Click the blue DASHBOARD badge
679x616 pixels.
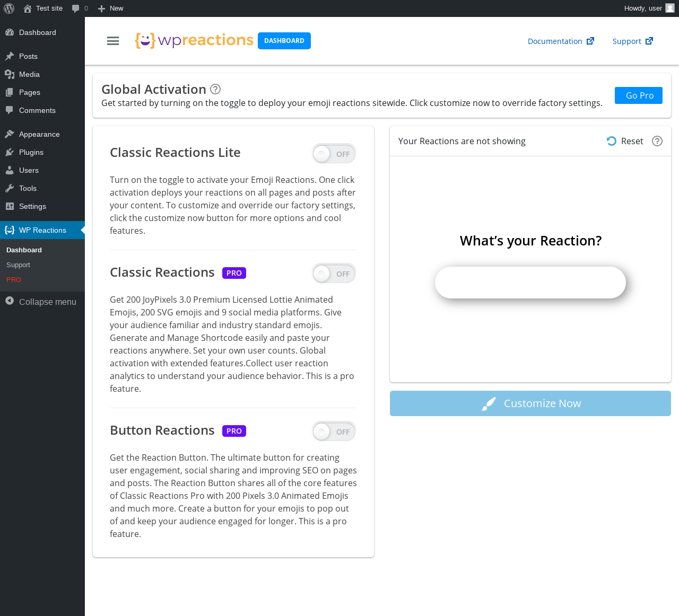284,41
